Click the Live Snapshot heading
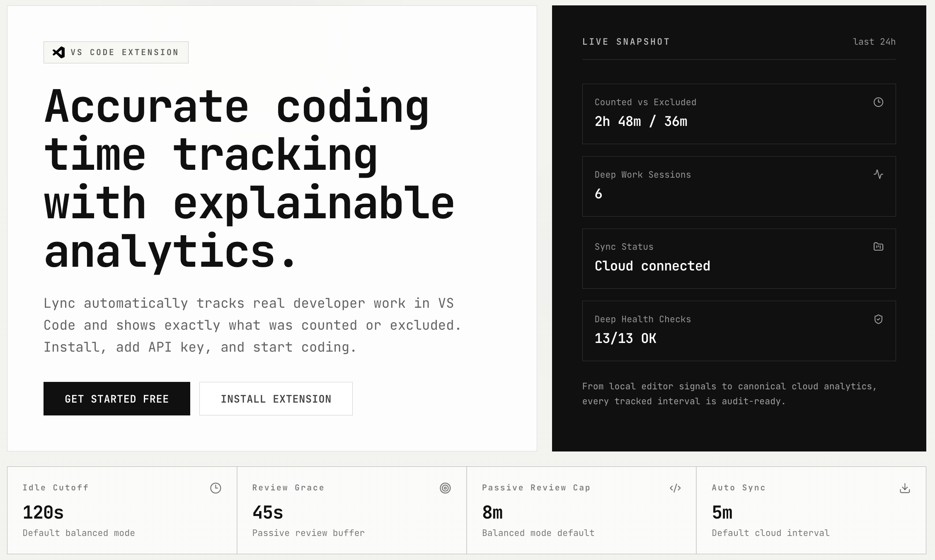Image resolution: width=935 pixels, height=560 pixels. click(626, 42)
